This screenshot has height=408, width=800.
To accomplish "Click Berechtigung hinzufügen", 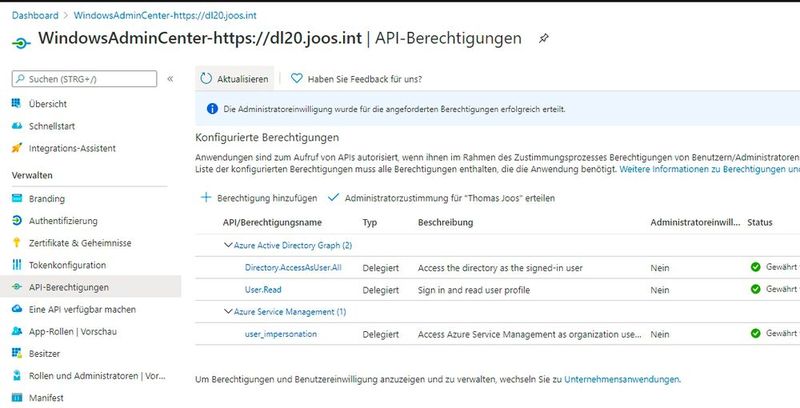I will (x=259, y=198).
